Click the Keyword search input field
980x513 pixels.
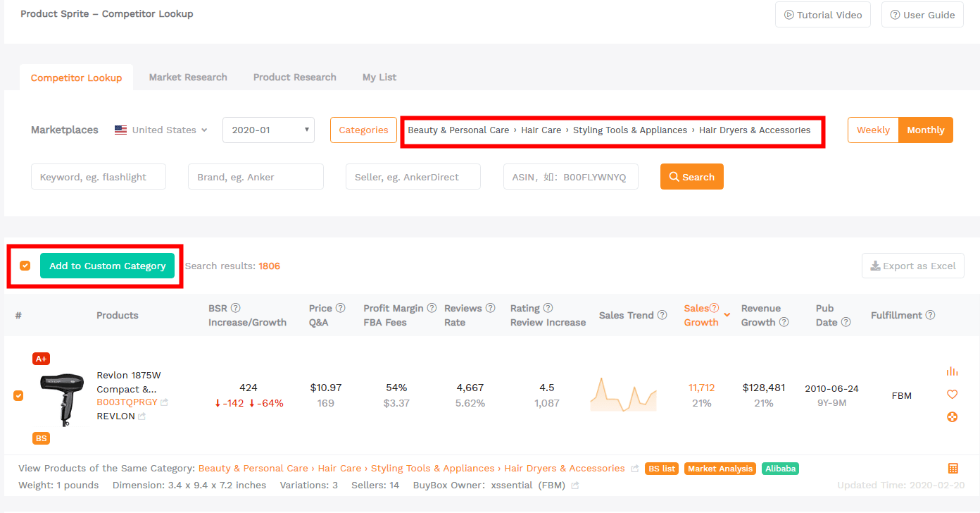(x=98, y=176)
